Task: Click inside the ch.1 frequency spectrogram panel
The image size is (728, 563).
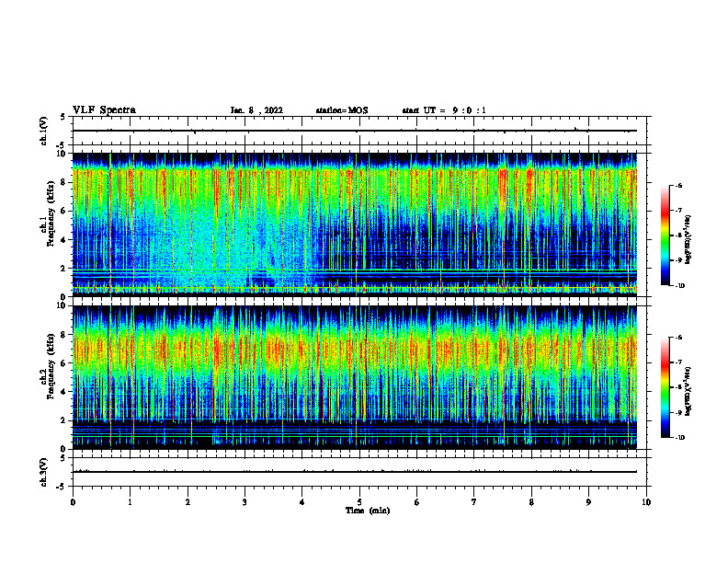Action: pyautogui.click(x=355, y=224)
